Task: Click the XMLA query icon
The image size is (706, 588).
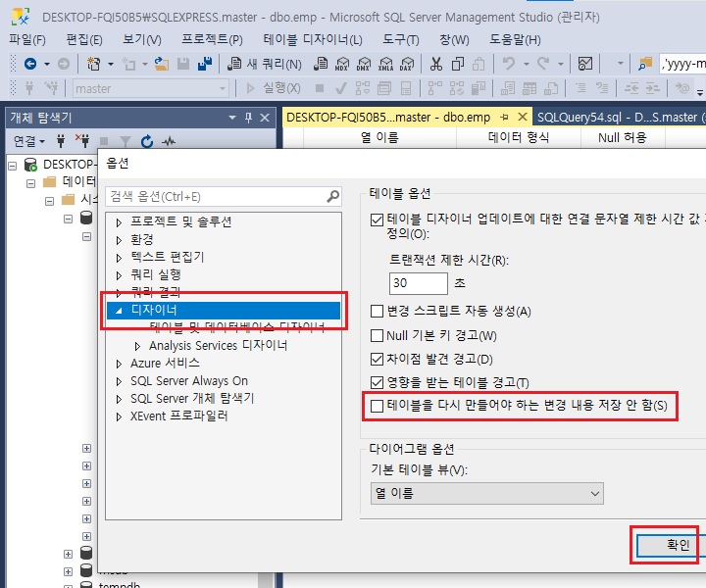Action: pos(385,64)
